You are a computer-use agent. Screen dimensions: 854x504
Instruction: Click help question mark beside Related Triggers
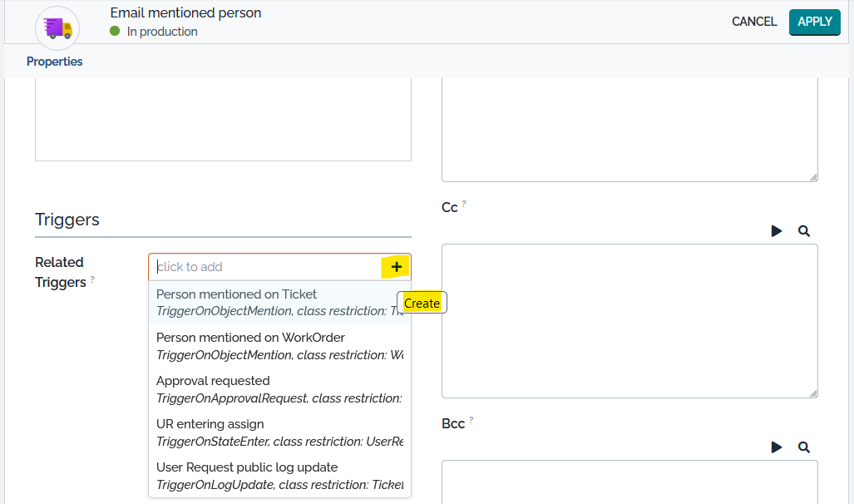click(92, 279)
